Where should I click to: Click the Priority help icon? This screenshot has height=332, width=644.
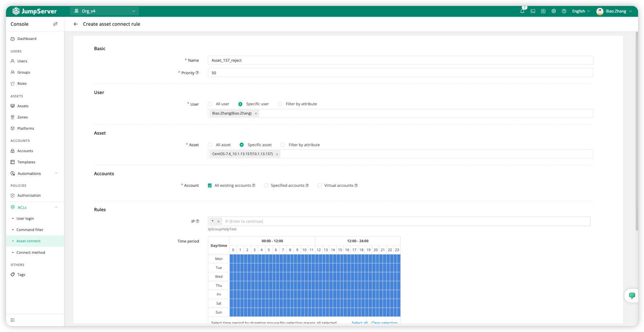coord(197,73)
